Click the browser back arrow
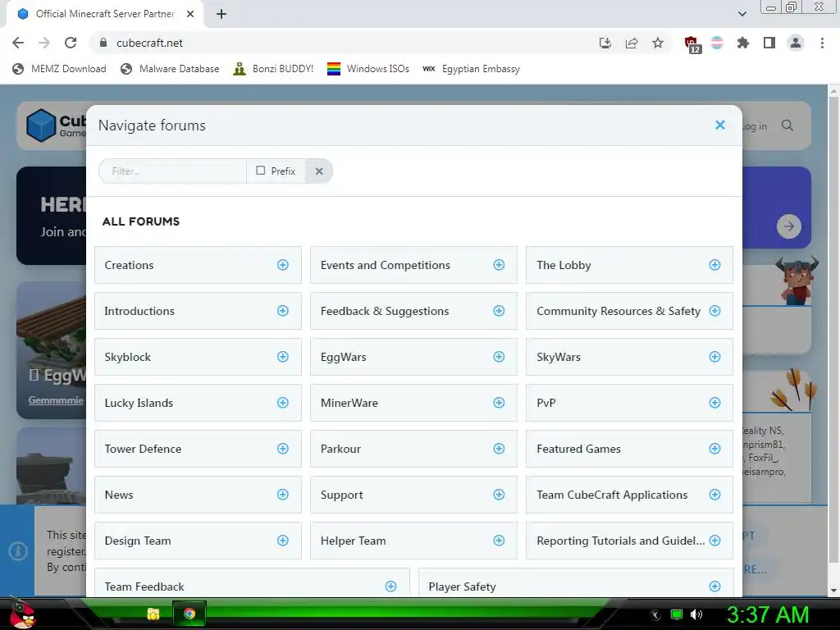 point(18,43)
